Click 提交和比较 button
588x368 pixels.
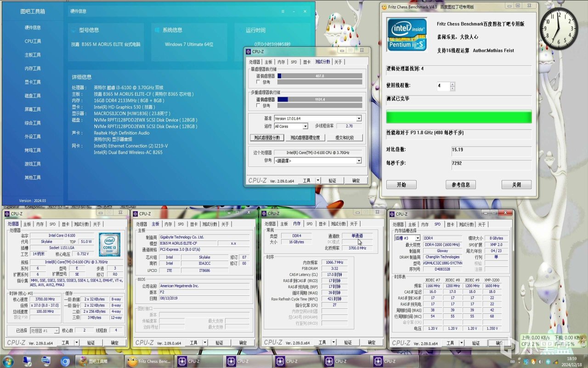[x=345, y=138]
